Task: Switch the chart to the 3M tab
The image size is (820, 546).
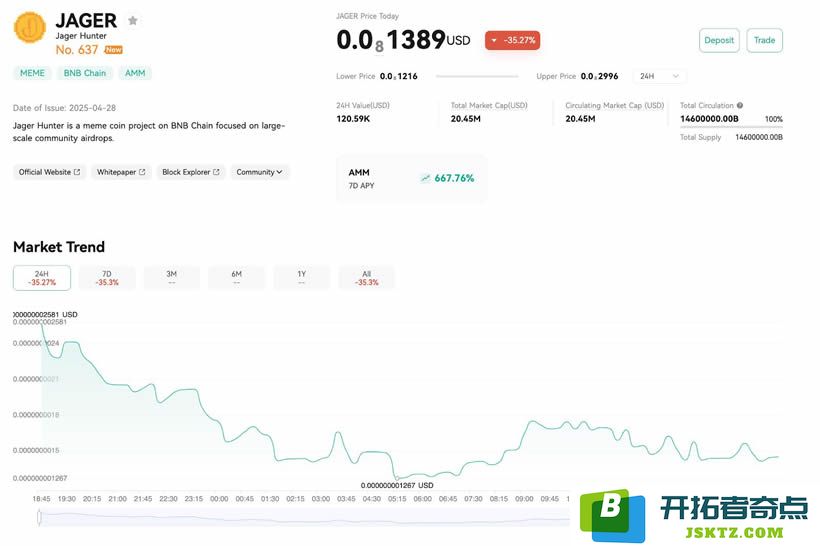Action: click(172, 278)
